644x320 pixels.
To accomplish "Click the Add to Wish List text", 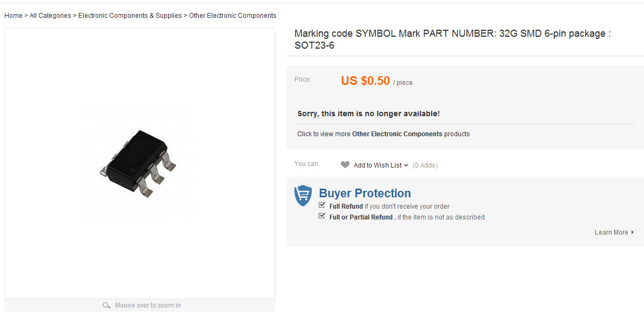I will click(378, 165).
